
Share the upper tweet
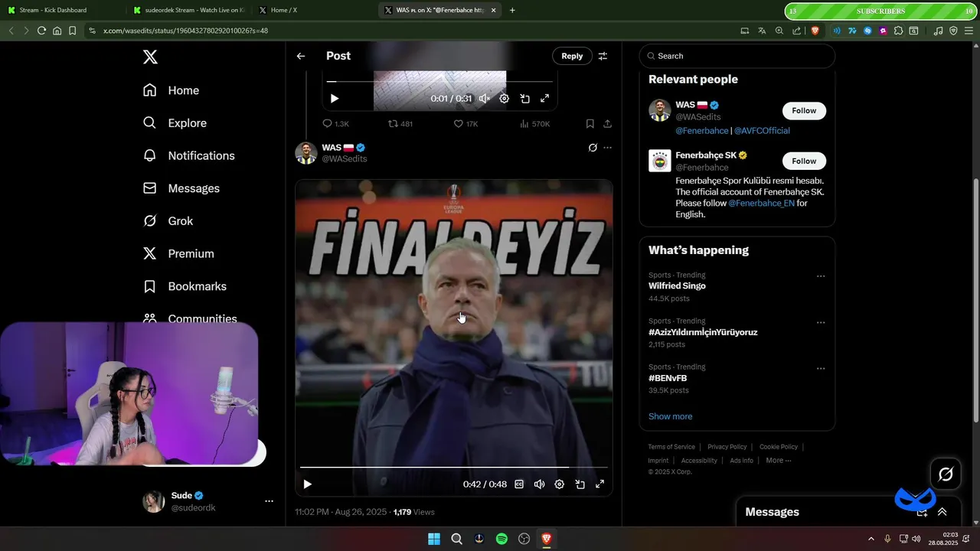[607, 124]
